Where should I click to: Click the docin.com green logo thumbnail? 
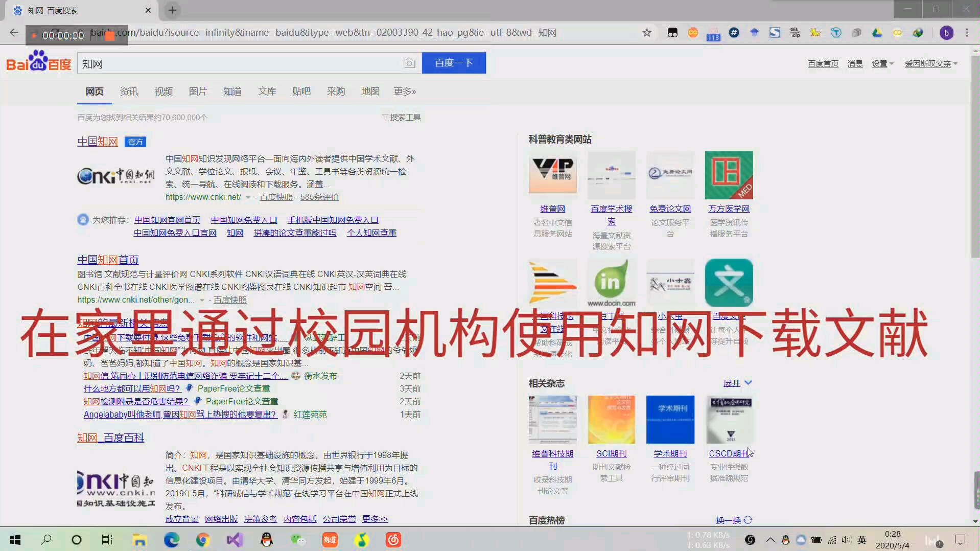pyautogui.click(x=611, y=283)
